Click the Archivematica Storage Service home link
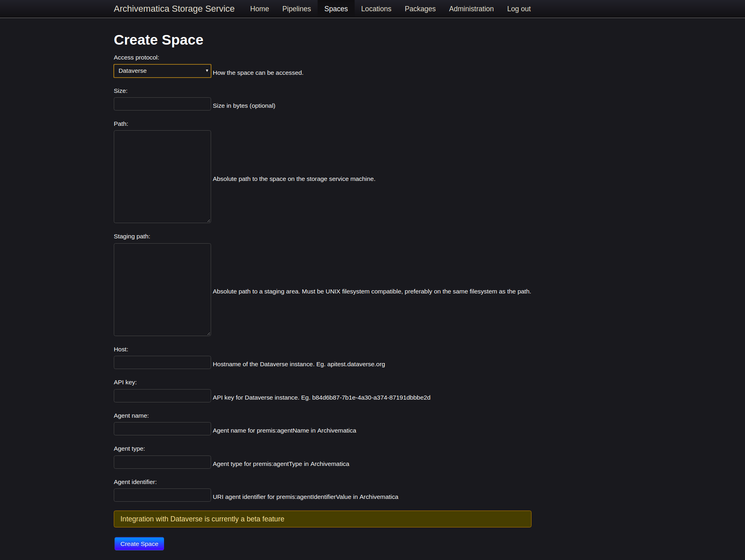Image resolution: width=745 pixels, height=560 pixels. [174, 8]
